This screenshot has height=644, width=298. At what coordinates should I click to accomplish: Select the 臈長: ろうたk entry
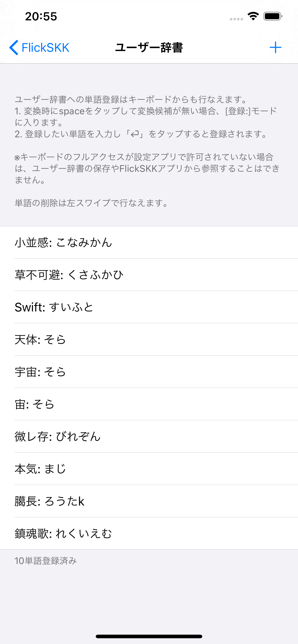[x=149, y=501]
